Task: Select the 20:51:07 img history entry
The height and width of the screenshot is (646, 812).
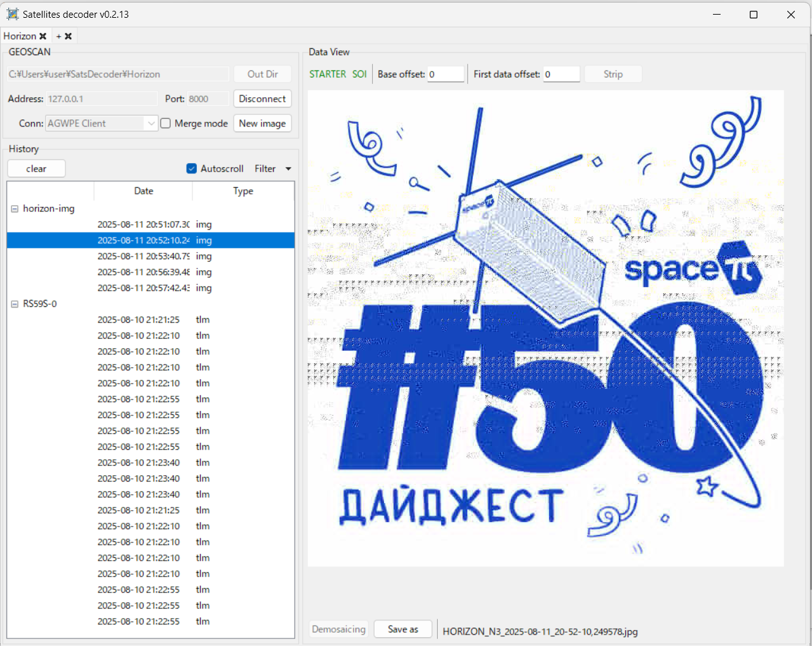Action: (x=143, y=224)
